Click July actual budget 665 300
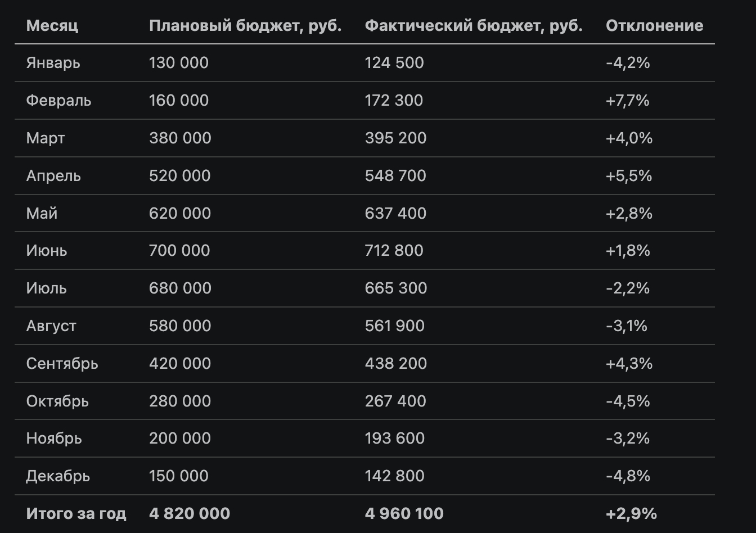Screen dimensions: 756x533 click(395, 288)
